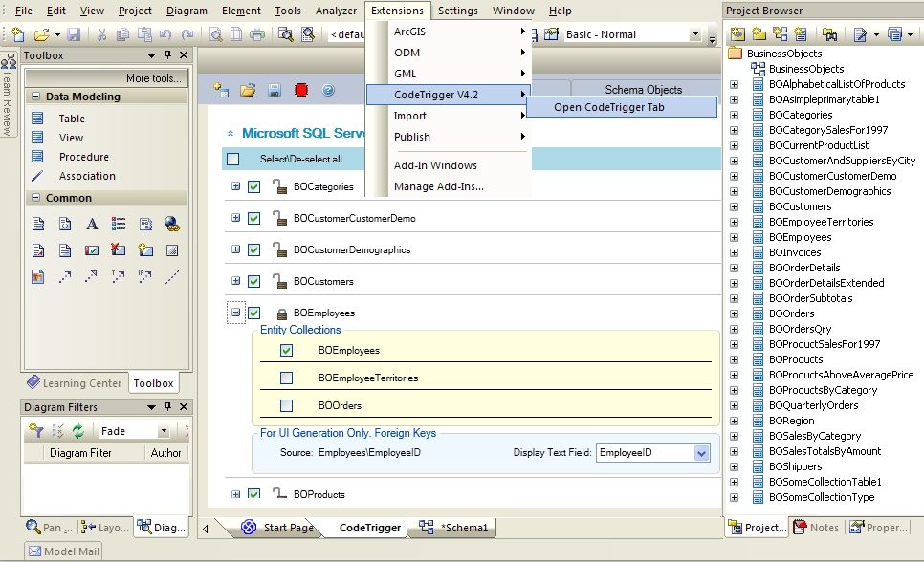
Task: Select BOInvoices in Project Browser
Action: coord(794,252)
